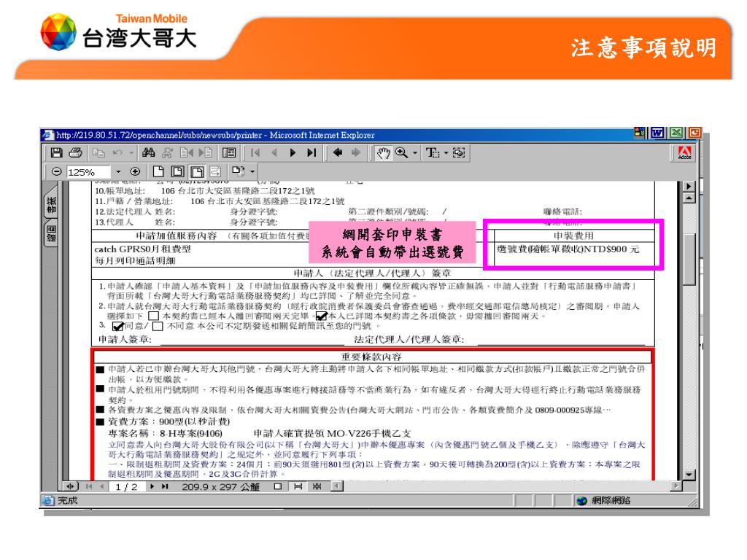Screen dimensions: 747x560
Task: Set view to Actual Size
Action: [x=158, y=171]
